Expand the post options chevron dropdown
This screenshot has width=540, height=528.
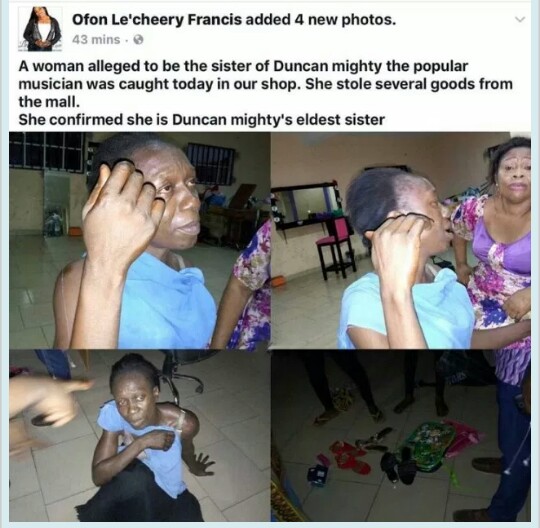[x=521, y=20]
